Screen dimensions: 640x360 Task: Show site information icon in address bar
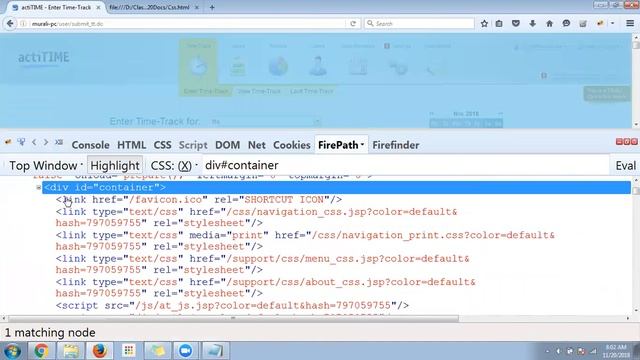(x=23, y=24)
